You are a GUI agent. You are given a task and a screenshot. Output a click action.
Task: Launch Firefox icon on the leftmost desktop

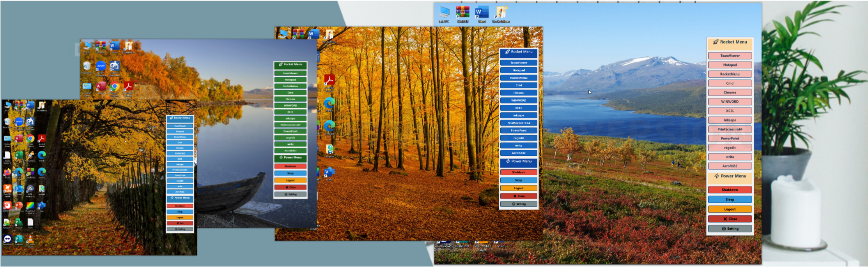[x=7, y=172]
